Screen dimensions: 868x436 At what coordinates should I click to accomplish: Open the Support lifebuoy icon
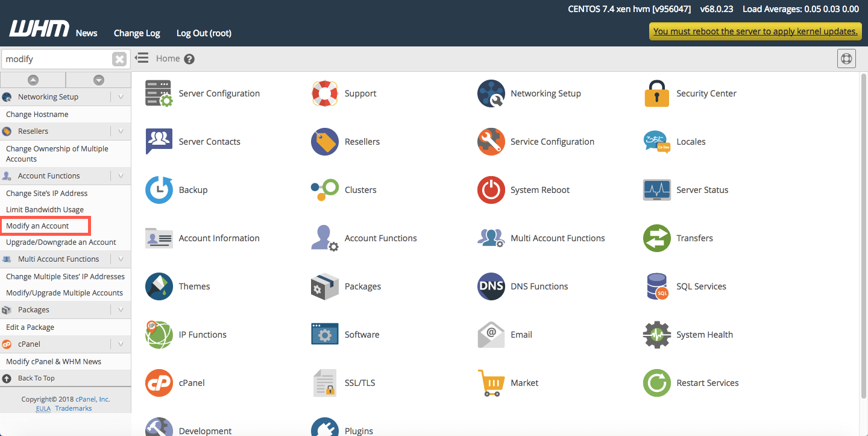325,93
